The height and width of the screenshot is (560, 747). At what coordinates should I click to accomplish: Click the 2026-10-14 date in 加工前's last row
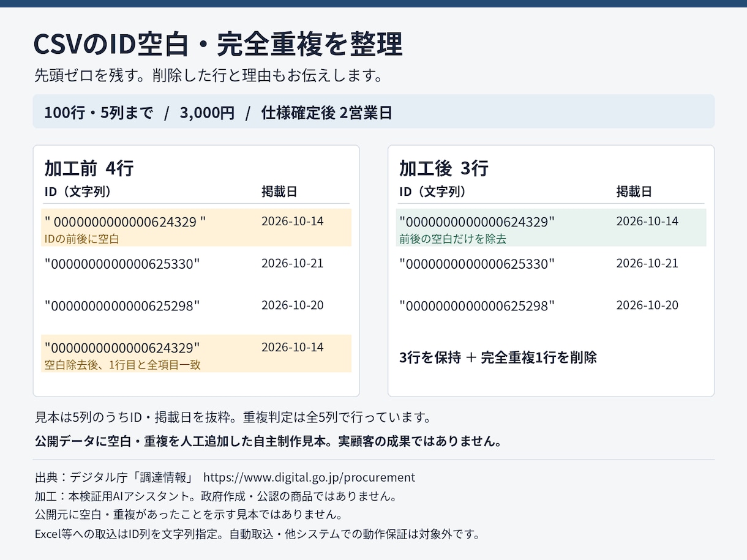(292, 347)
